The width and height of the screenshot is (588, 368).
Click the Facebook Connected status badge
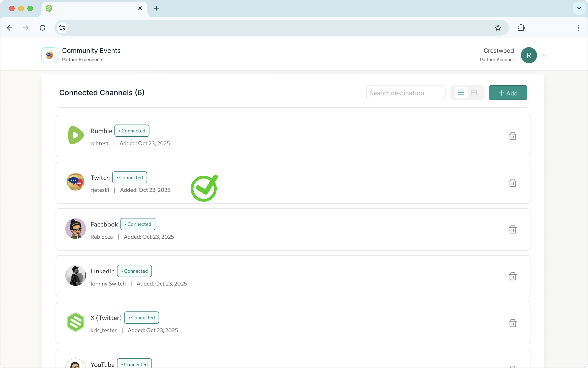(x=138, y=224)
